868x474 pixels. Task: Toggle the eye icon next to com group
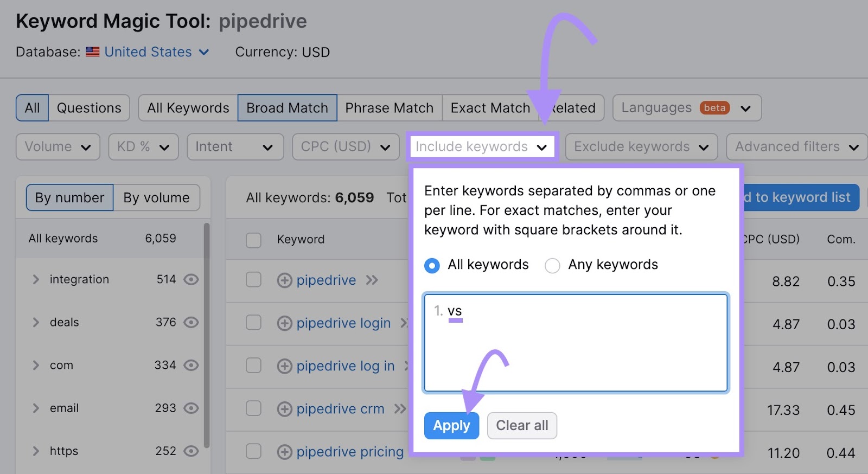coord(191,365)
